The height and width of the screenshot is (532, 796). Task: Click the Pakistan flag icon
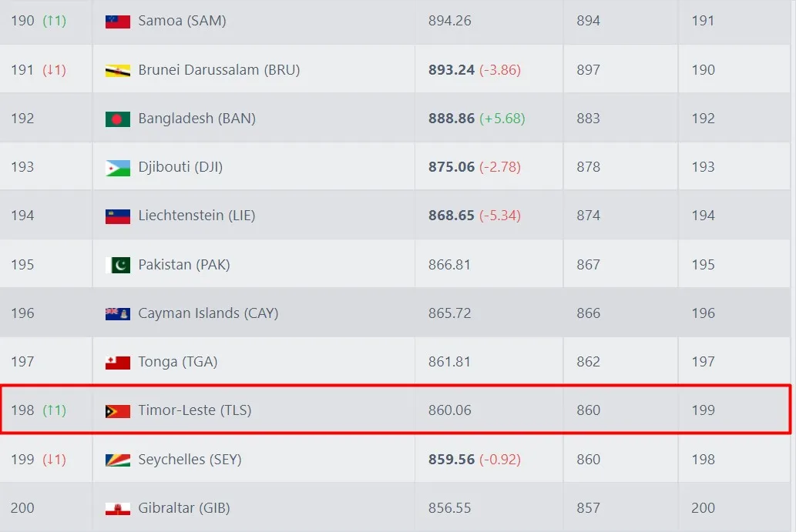pos(117,265)
